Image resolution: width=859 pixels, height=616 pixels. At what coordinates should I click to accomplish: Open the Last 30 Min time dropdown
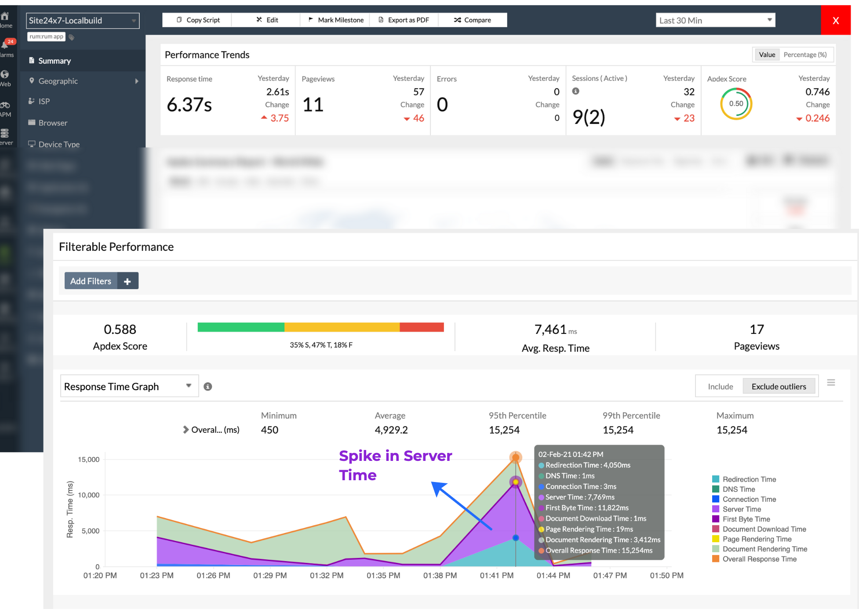point(715,20)
